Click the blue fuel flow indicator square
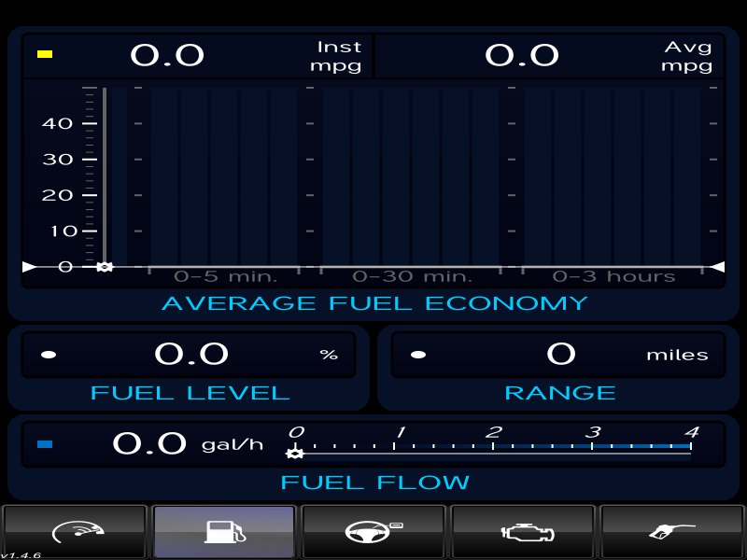 click(x=45, y=444)
